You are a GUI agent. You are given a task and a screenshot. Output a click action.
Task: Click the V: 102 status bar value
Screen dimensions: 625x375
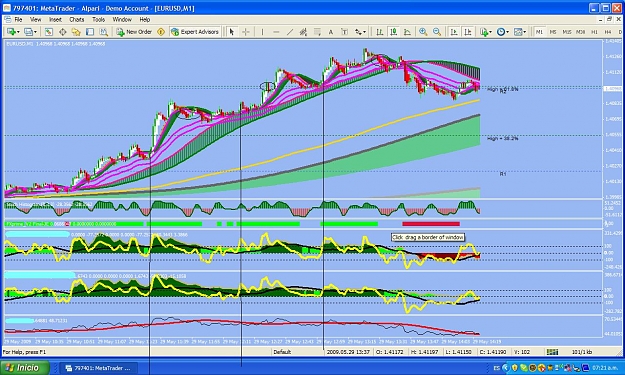pos(522,352)
